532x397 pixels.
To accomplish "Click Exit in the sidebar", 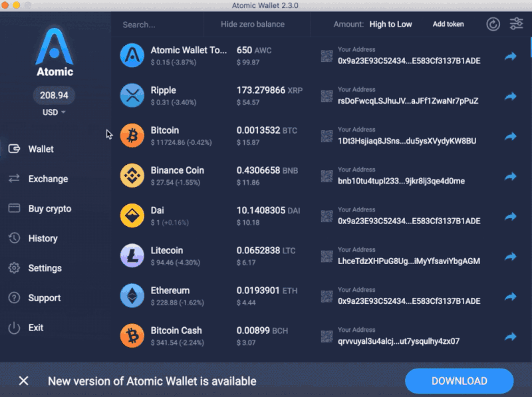I will [x=26, y=328].
